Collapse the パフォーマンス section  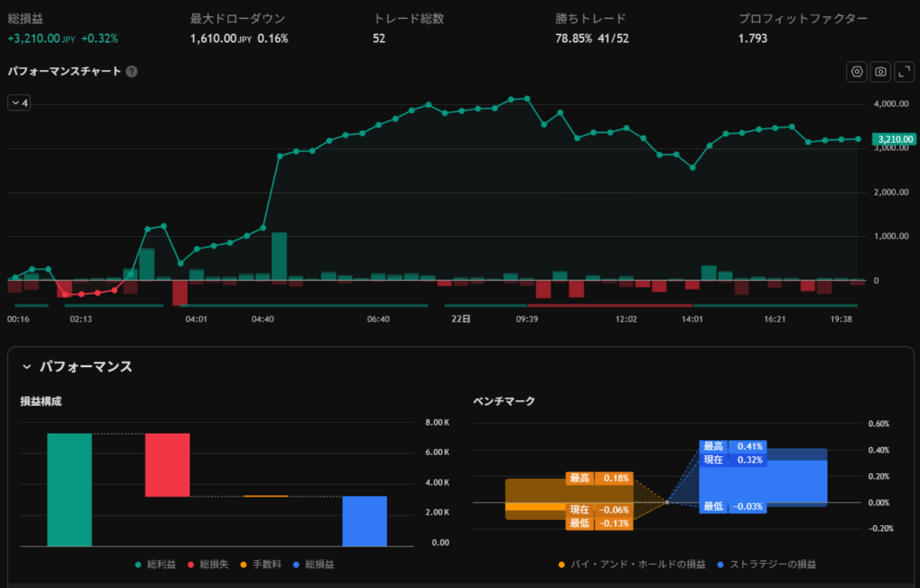pyautogui.click(x=26, y=367)
